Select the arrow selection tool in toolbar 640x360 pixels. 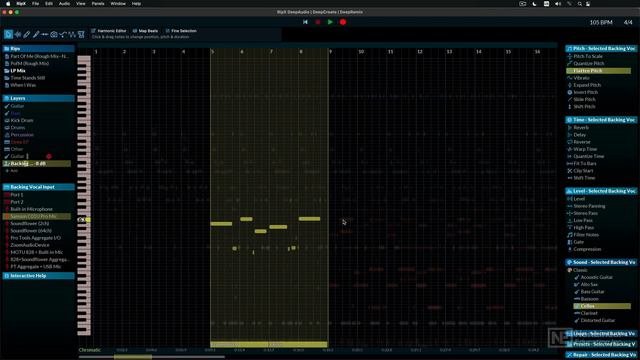pos(8,35)
